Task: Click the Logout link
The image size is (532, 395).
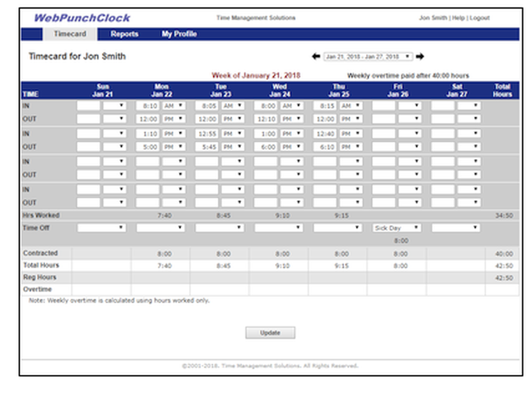Action: point(479,18)
